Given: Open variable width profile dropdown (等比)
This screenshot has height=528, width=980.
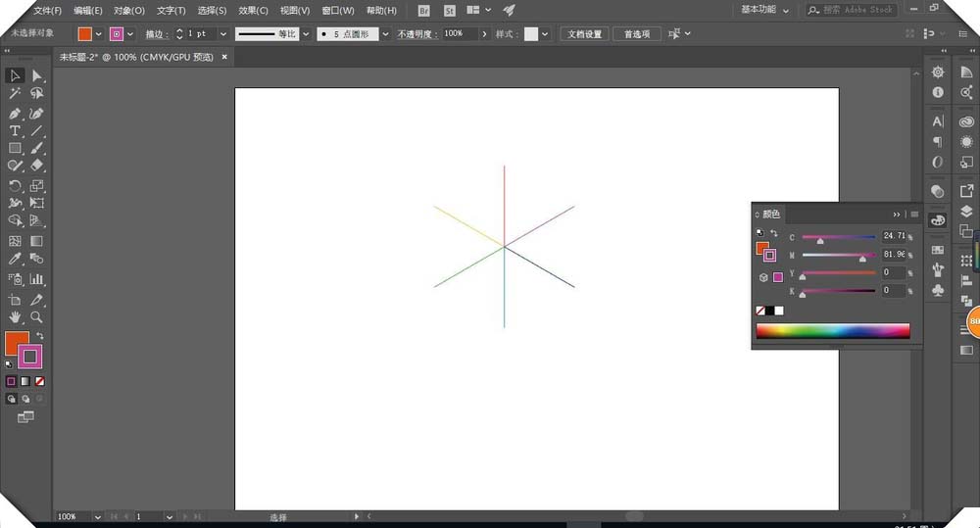Looking at the screenshot, I should click(x=306, y=33).
